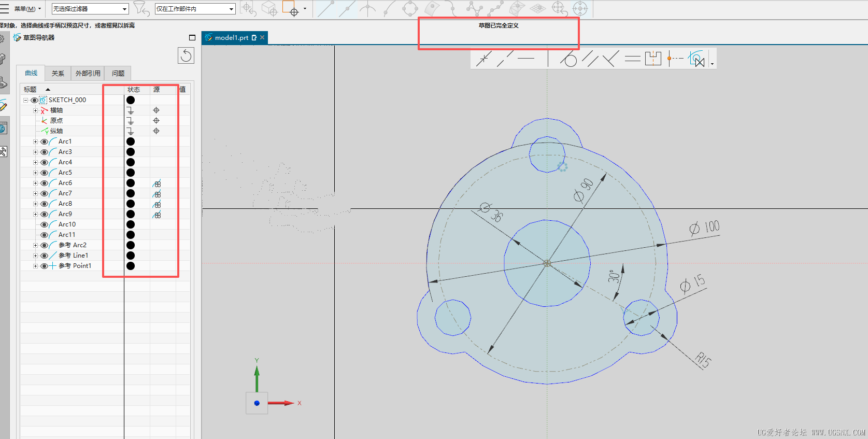This screenshot has height=439, width=868.
Task: Click the 3D box select icon
Action: pos(269,8)
